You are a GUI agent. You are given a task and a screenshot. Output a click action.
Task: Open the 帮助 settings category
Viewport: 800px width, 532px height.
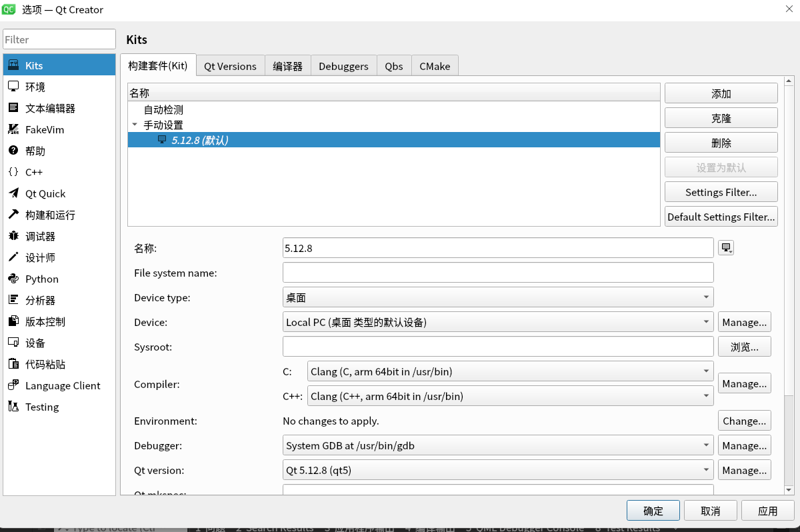pyautogui.click(x=59, y=151)
